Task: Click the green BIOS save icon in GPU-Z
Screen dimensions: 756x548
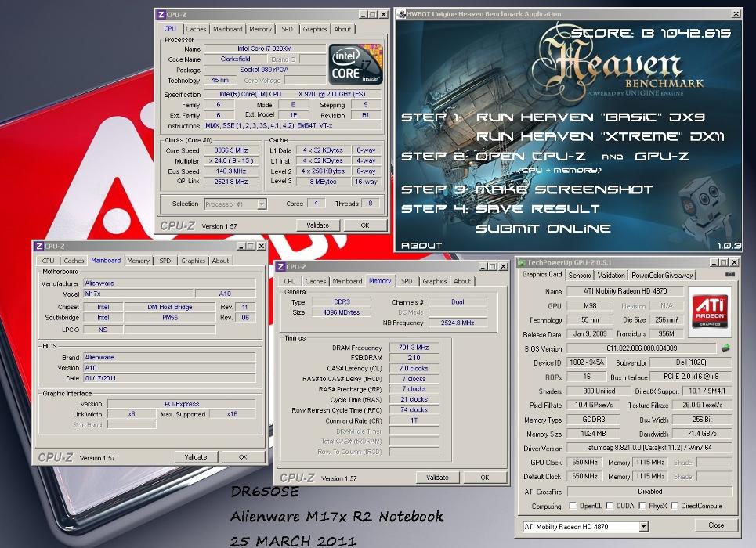Action: point(725,348)
